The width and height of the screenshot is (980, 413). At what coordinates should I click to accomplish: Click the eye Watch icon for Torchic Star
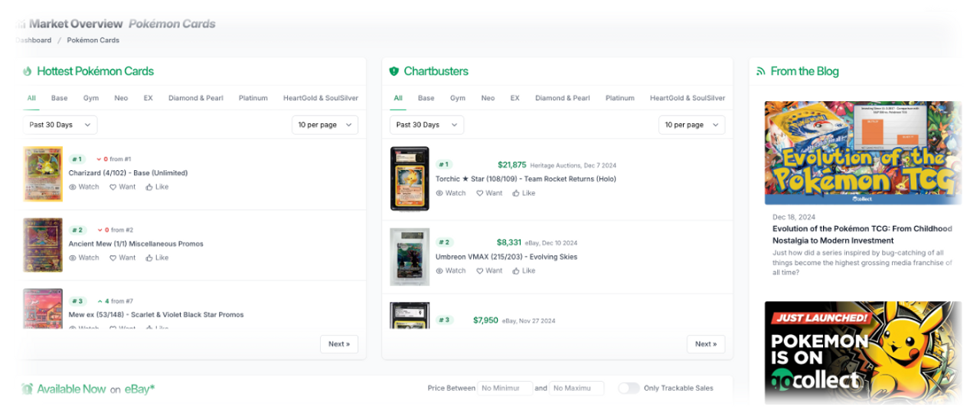pyautogui.click(x=439, y=193)
